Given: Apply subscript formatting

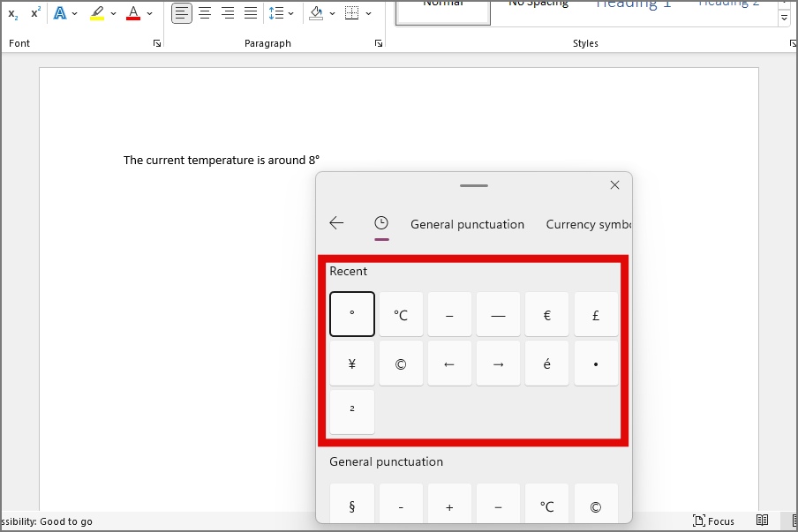Looking at the screenshot, I should 13,14.
